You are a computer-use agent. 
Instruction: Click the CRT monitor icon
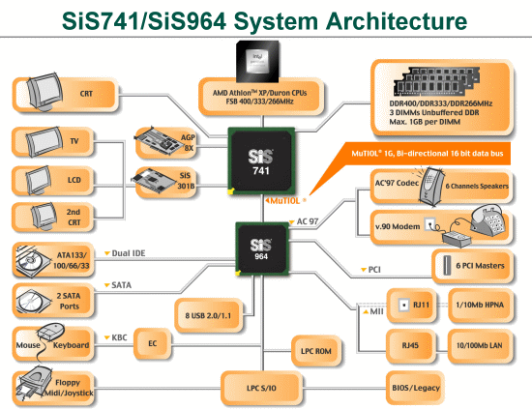44,92
